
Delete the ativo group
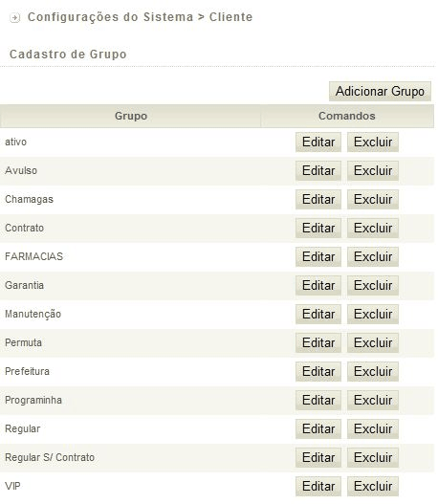coord(373,142)
